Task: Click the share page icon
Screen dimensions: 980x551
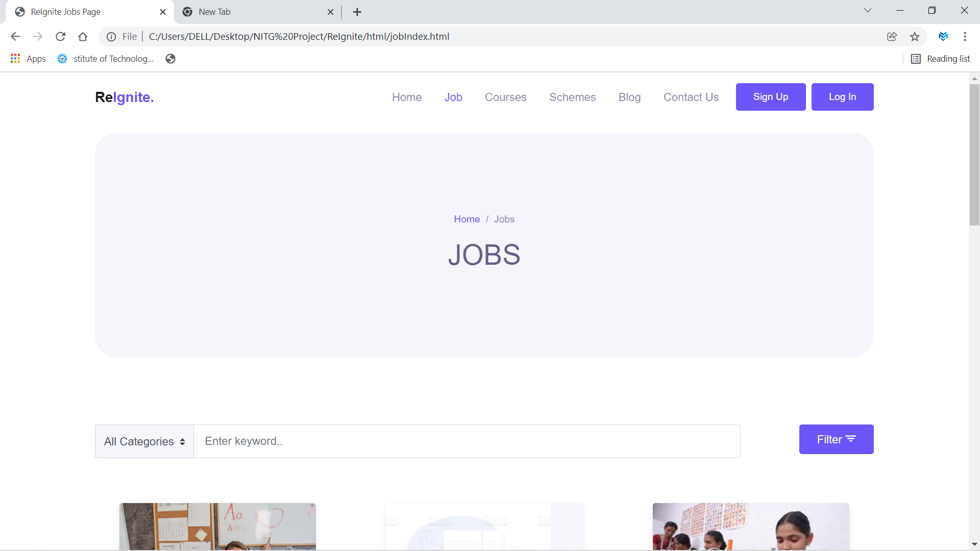Action: (892, 36)
